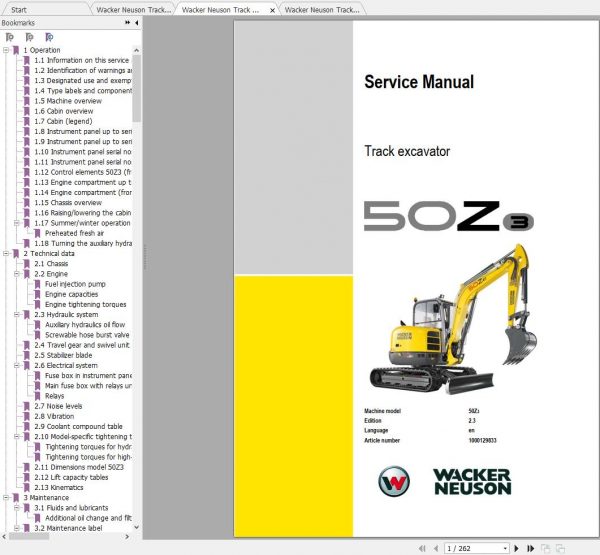
Task: Select 1.18 Turning the auxiliary hydraulics bookmark
Action: 83,243
